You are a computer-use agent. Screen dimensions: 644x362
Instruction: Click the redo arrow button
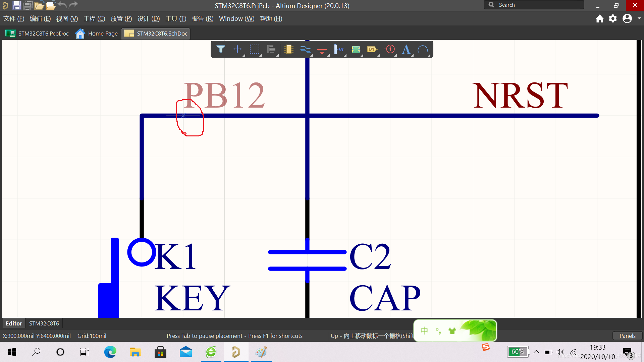click(73, 5)
